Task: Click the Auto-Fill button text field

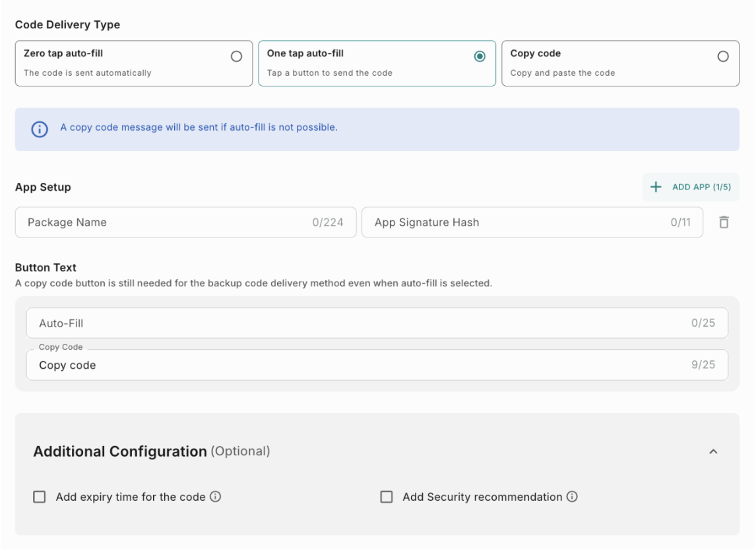Action: point(356,323)
